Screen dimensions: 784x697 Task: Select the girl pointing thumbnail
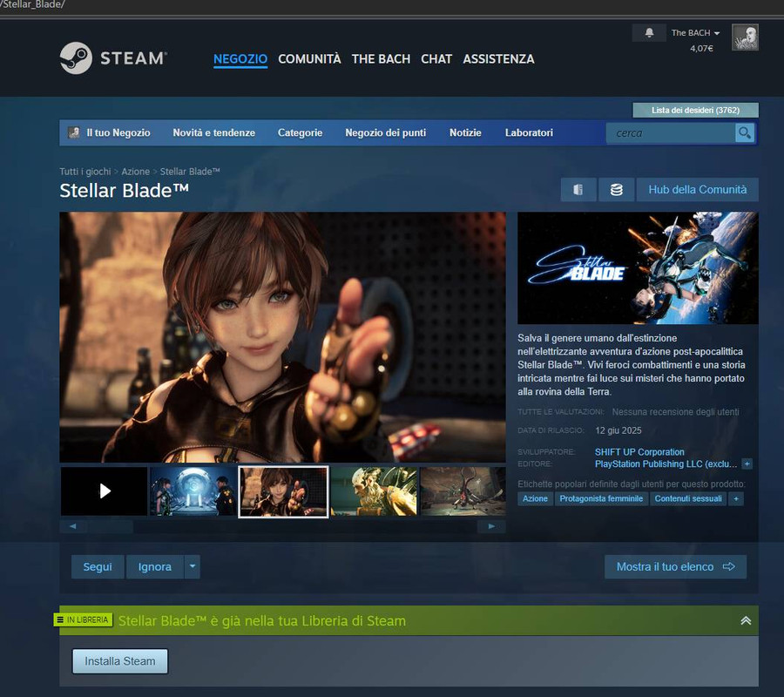coord(283,491)
